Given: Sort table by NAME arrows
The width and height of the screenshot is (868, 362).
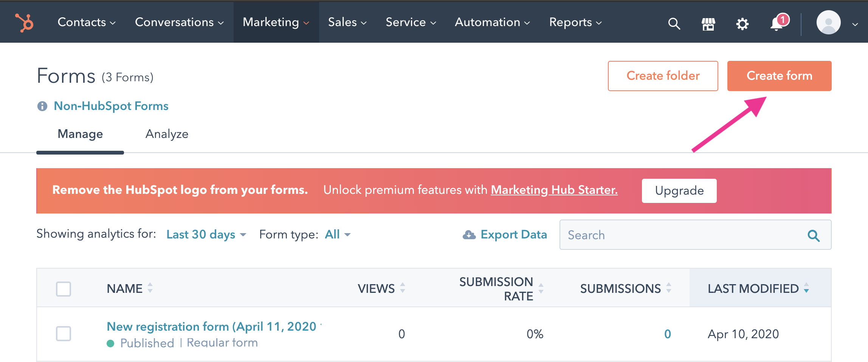Looking at the screenshot, I should (x=150, y=288).
